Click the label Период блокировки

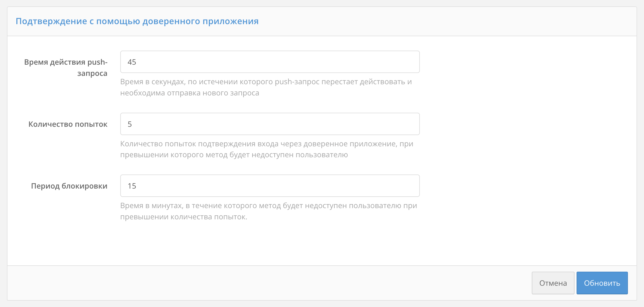69,186
